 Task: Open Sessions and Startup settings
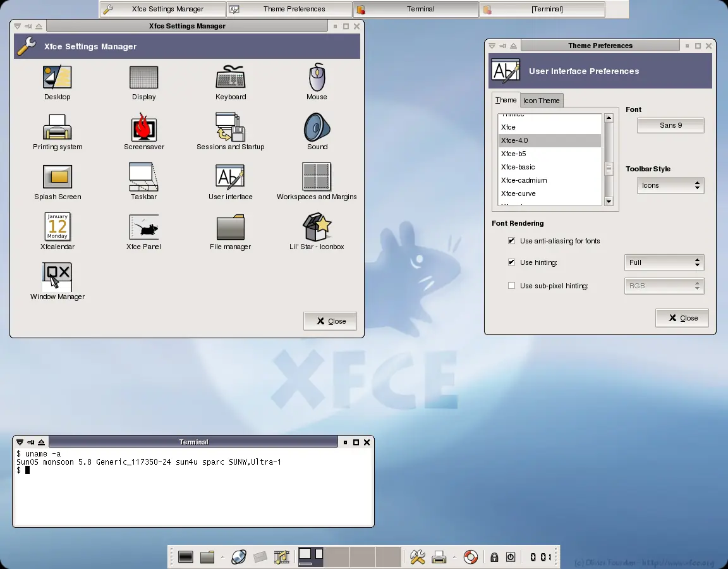tap(230, 127)
